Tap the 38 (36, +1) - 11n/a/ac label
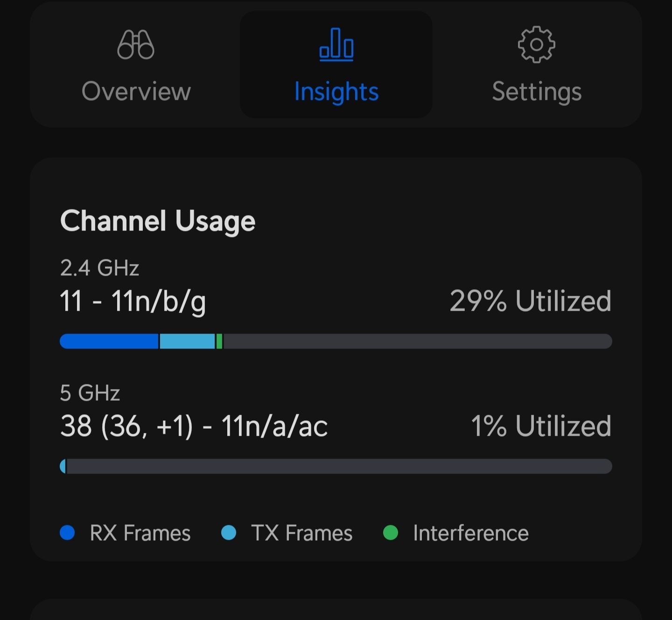The height and width of the screenshot is (620, 672). click(x=194, y=426)
